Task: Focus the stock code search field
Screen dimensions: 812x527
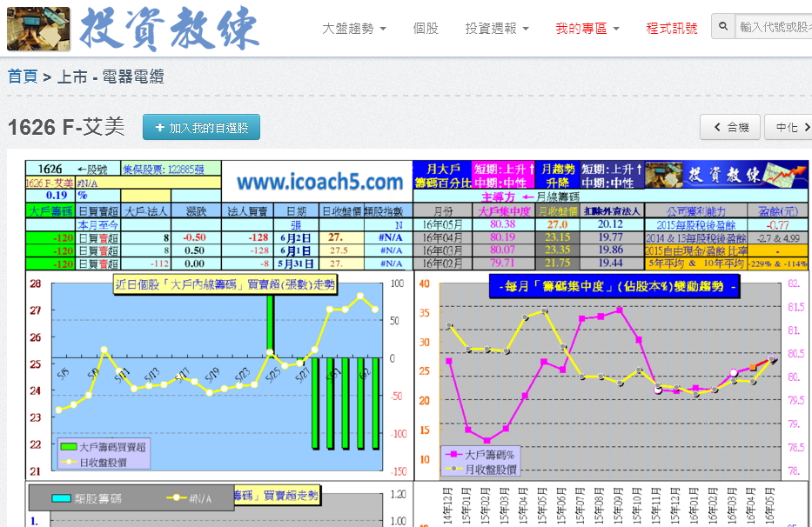Action: coord(773,28)
